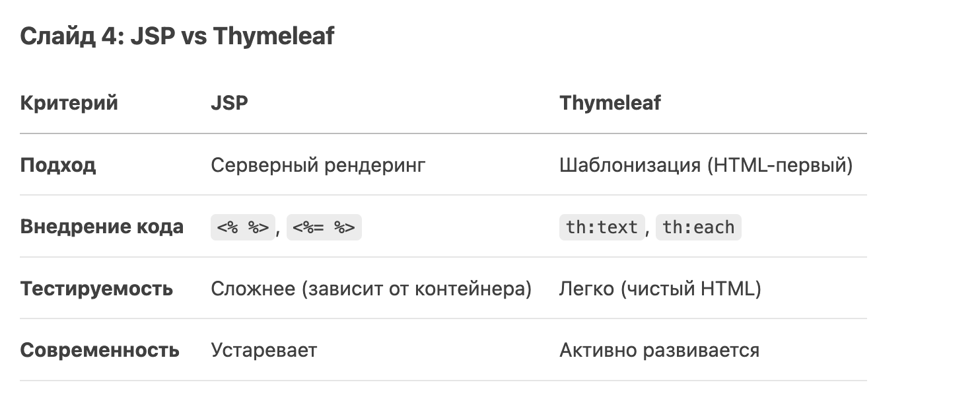The width and height of the screenshot is (980, 407).
Task: Click the '<%= %>' code snippet
Action: (324, 227)
